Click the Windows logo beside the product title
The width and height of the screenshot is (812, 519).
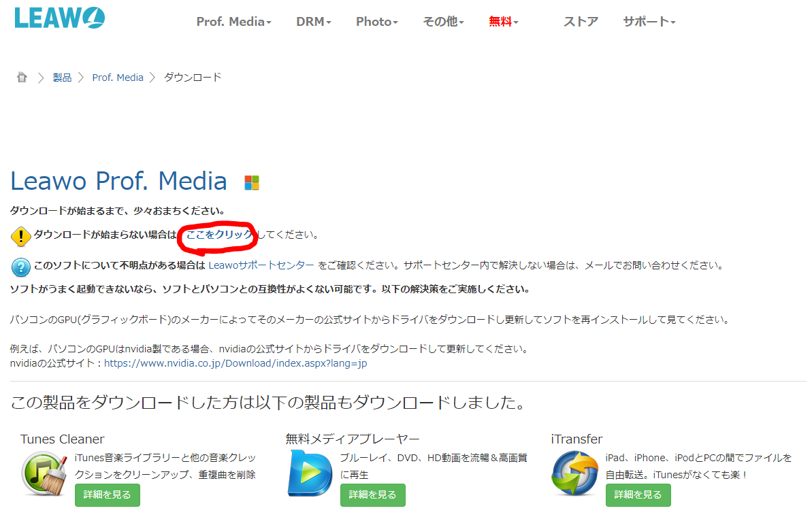(252, 183)
